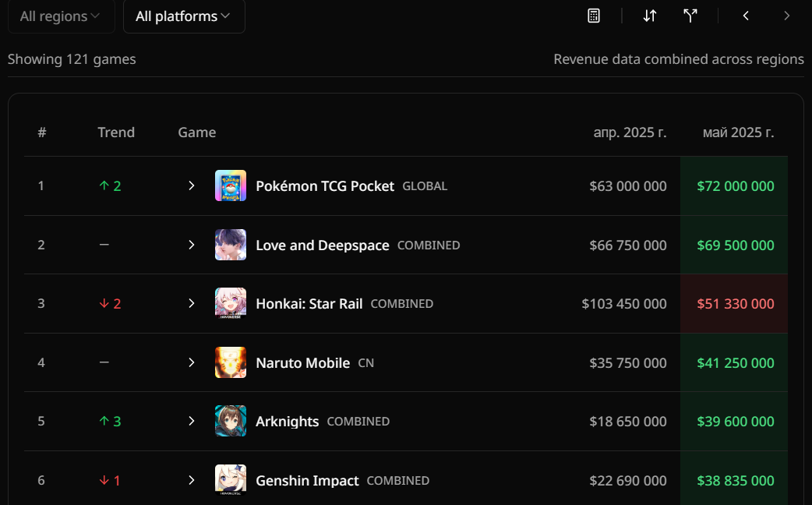Click the $69 500 000 May revenue cell

[736, 245]
